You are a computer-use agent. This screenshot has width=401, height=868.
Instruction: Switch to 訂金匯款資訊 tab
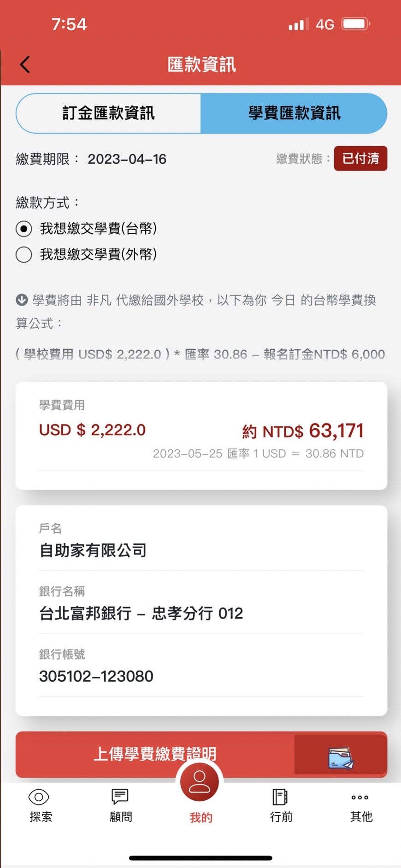109,113
